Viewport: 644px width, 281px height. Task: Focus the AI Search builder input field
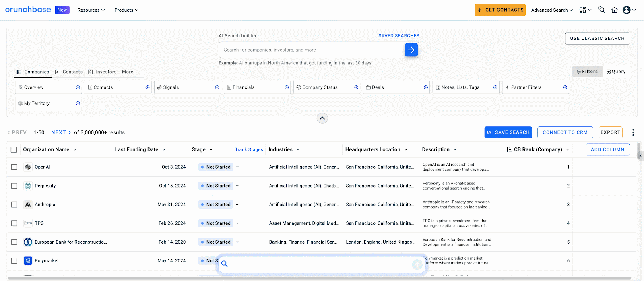coord(312,50)
